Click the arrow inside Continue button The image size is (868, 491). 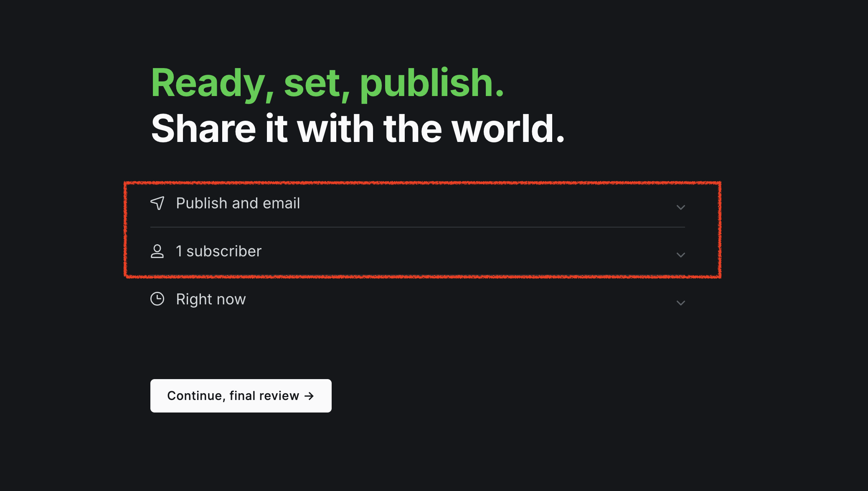coord(309,396)
